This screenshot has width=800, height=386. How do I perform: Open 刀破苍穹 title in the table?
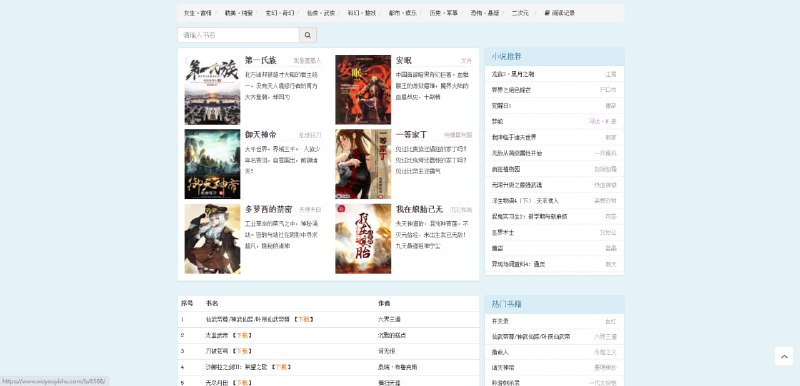tap(218, 351)
